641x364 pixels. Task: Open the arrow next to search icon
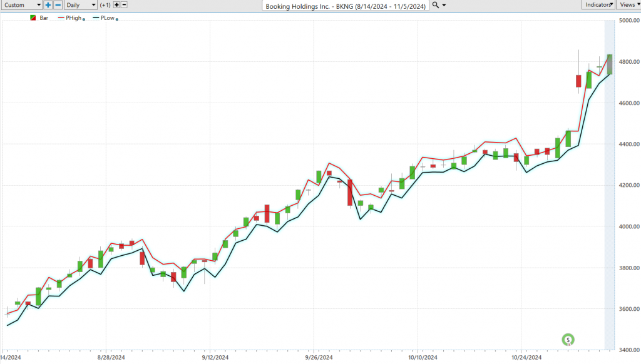444,5
